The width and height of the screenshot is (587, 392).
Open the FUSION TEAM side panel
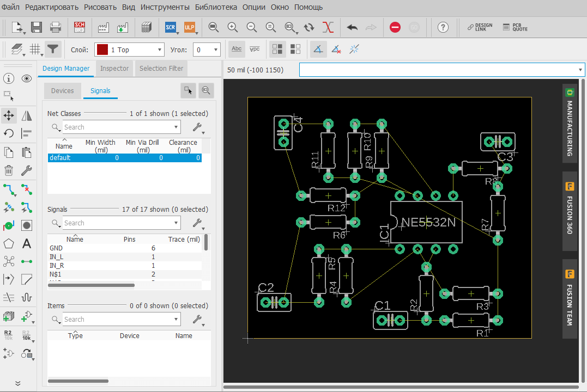coord(570,299)
